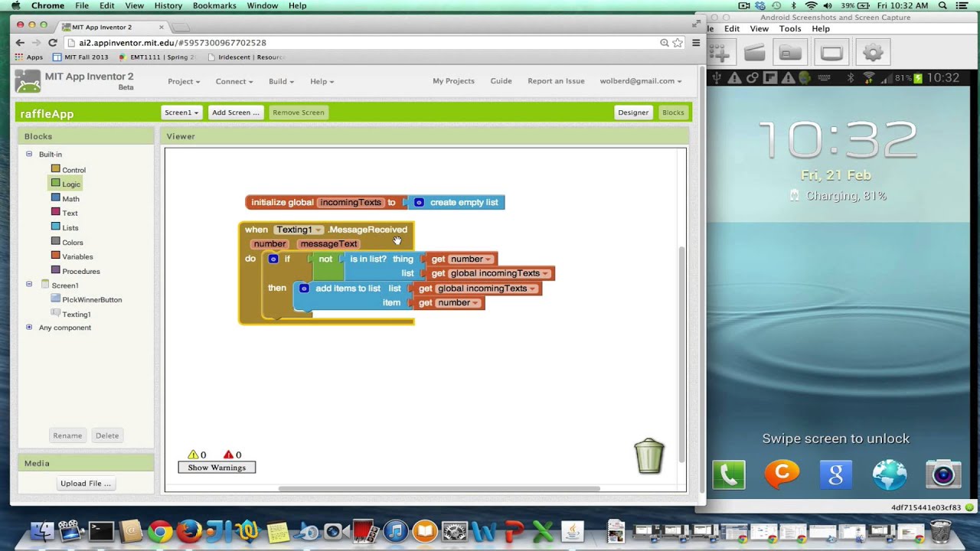Switch to the Designer view

click(633, 112)
